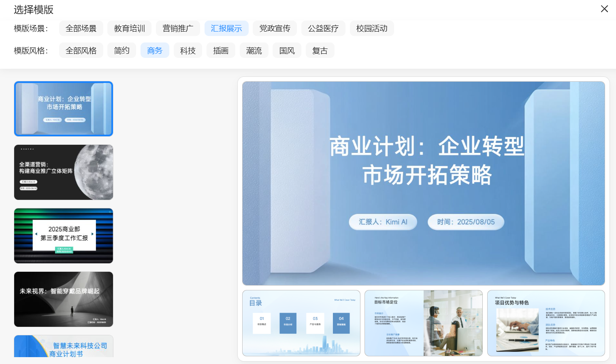Image resolution: width=616 pixels, height=364 pixels.
Task: Open the 未来视界 智能穿戴品牌崛起 template
Action: click(64, 299)
